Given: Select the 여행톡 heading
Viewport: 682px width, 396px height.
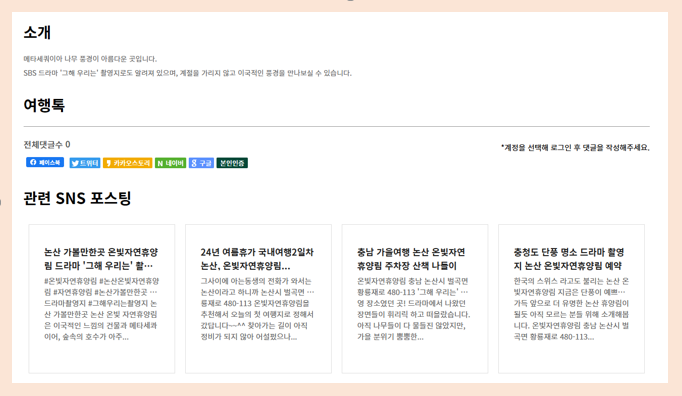Looking at the screenshot, I should pos(44,105).
